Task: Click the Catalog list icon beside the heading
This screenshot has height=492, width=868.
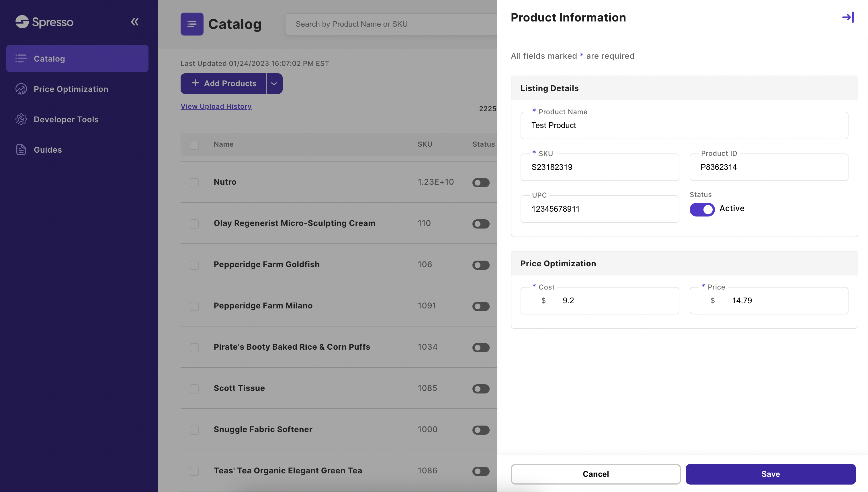Action: coord(192,24)
